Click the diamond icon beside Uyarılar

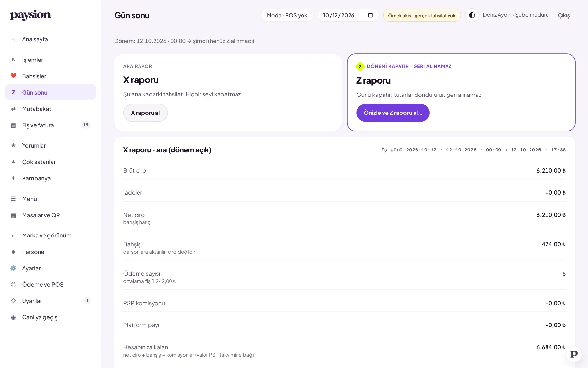coord(13,301)
